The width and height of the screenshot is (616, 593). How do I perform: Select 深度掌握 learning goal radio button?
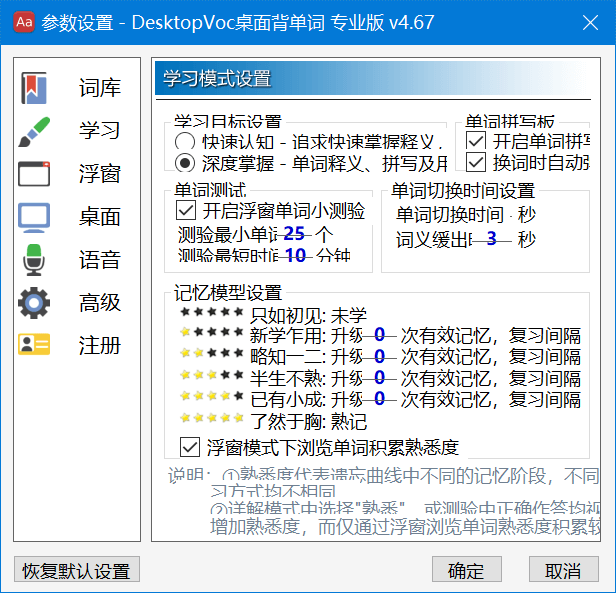pyautogui.click(x=185, y=163)
